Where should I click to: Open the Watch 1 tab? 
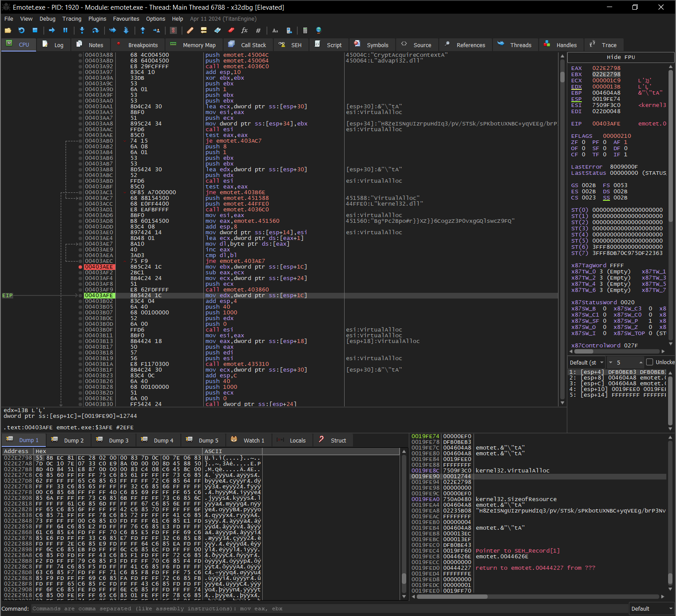pos(248,440)
